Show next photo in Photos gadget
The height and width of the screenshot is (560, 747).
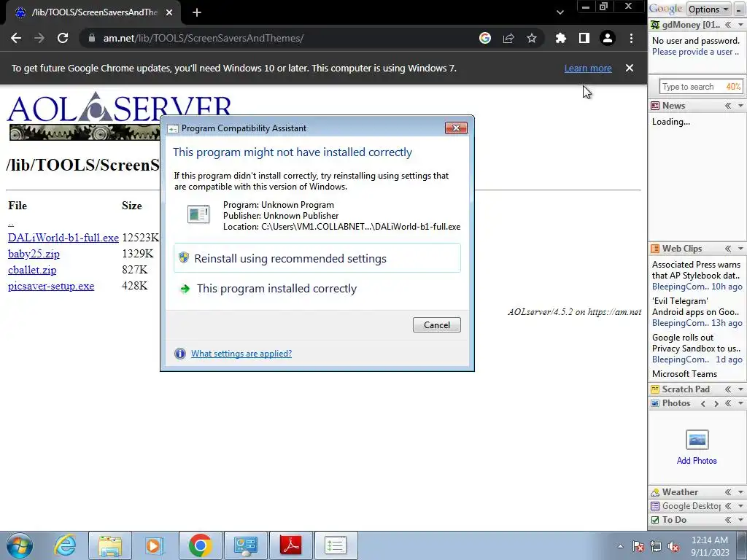(x=716, y=403)
